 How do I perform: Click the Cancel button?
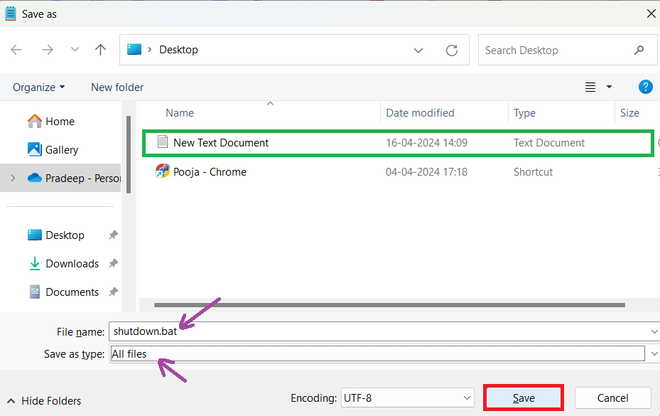[x=612, y=398]
